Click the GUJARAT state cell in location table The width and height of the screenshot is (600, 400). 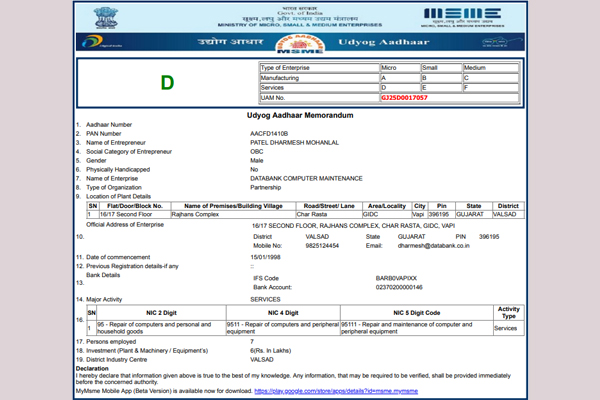pos(474,214)
